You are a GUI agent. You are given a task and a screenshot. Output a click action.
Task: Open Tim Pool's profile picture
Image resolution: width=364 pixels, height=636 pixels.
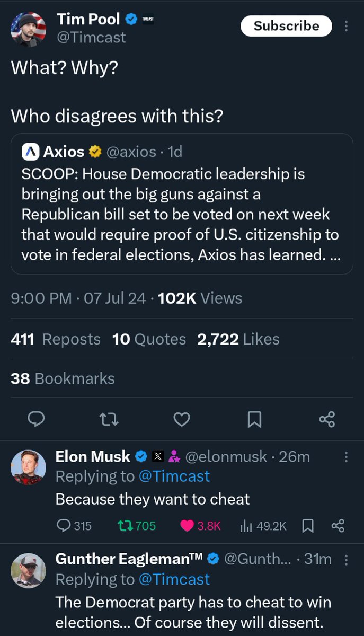point(28,29)
